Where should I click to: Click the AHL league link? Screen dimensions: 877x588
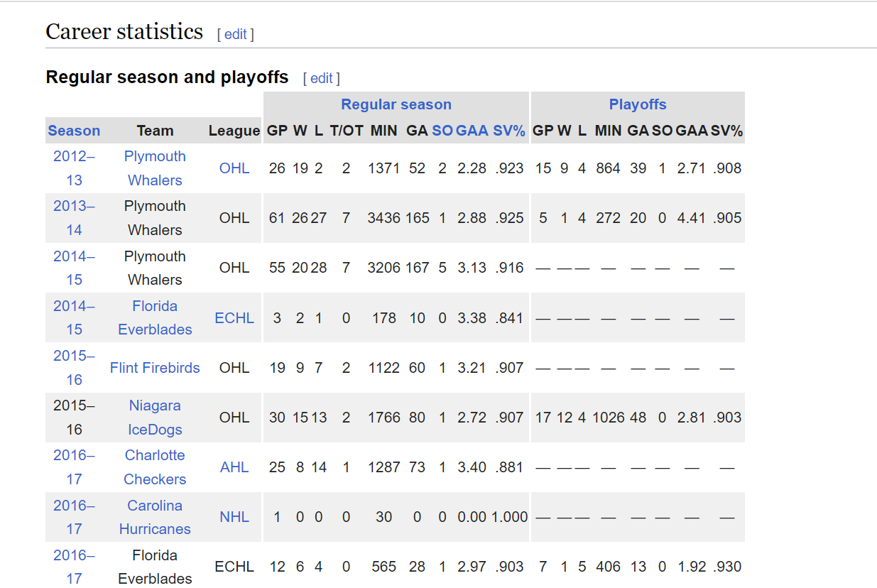pos(234,467)
